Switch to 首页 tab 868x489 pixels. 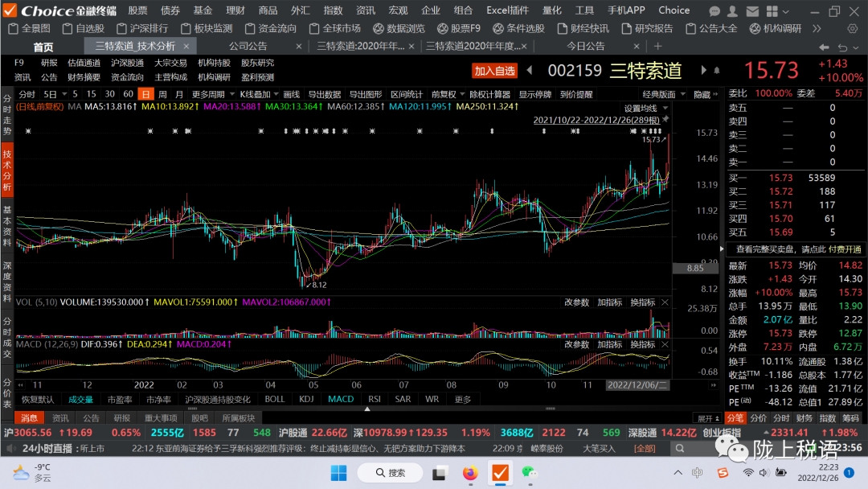point(43,47)
